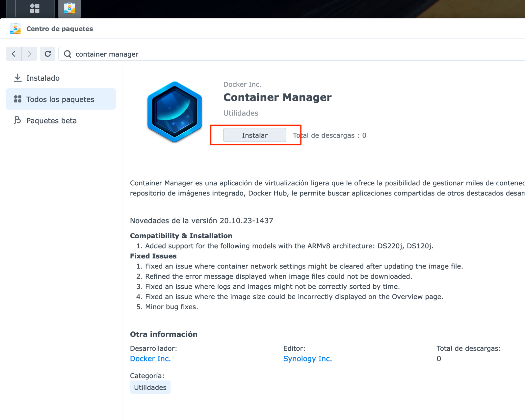This screenshot has width=525, height=420.
Task: Click the grid icon beside Todos los paquetes
Action: coord(18,99)
